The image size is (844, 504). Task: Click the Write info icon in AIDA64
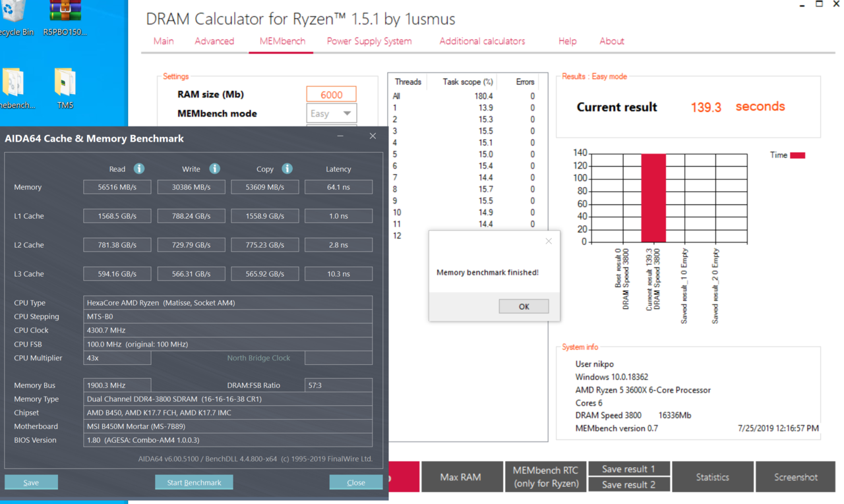click(x=214, y=169)
